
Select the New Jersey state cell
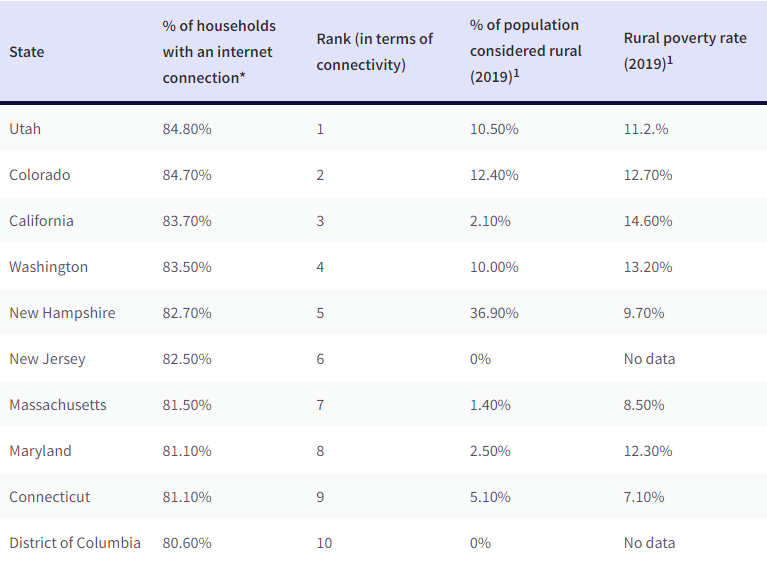coord(47,359)
